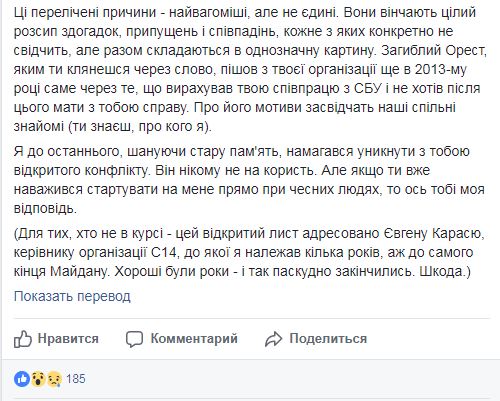Share the post via the Поделиться label
This screenshot has width=500, height=401.
328,339
